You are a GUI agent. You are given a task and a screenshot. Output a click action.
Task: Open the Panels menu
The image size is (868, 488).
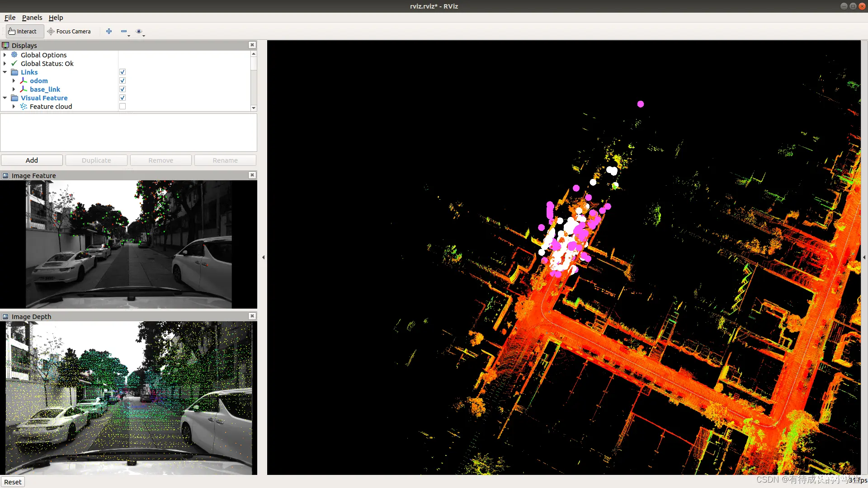(x=32, y=17)
